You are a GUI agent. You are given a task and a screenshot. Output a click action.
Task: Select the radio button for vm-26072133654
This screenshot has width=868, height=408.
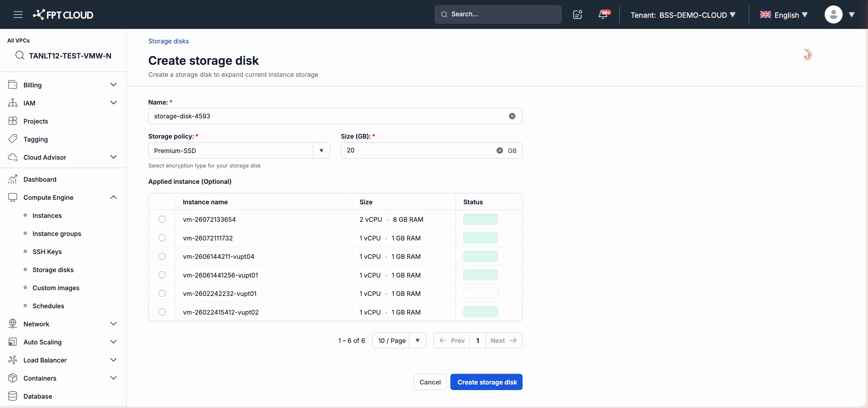pos(162,219)
